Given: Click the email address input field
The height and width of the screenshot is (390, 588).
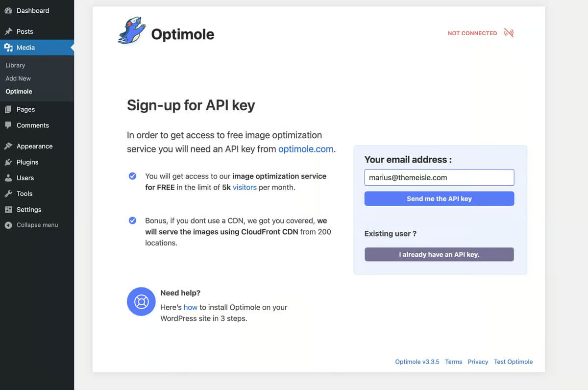Looking at the screenshot, I should pyautogui.click(x=439, y=177).
